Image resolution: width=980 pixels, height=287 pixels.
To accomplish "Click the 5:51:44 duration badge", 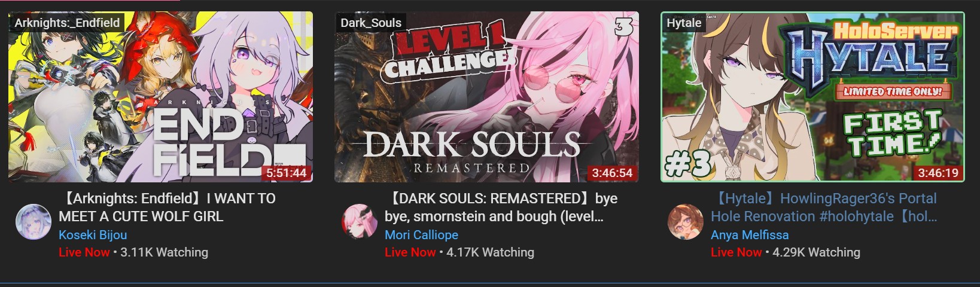I will 286,173.
